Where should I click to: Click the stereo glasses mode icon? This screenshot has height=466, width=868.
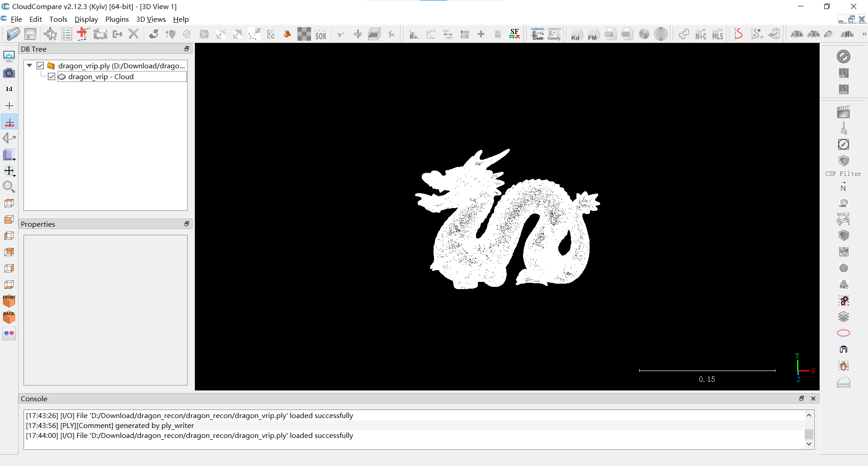tap(9, 333)
